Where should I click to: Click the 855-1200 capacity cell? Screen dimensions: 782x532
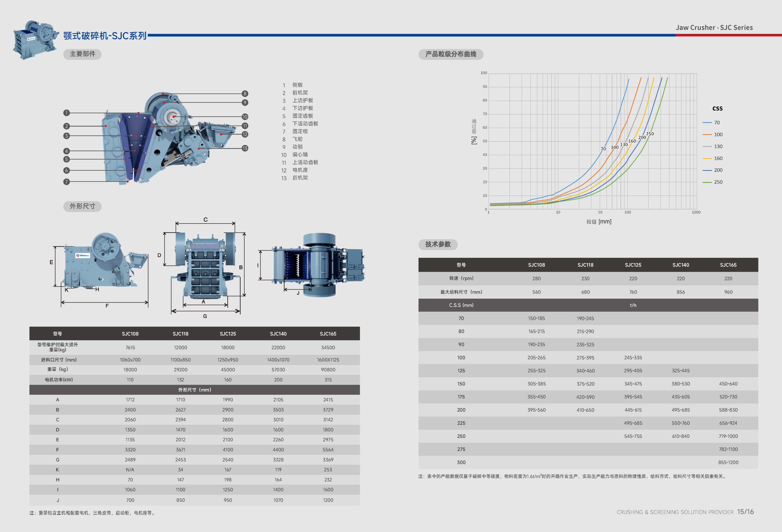pos(729,462)
